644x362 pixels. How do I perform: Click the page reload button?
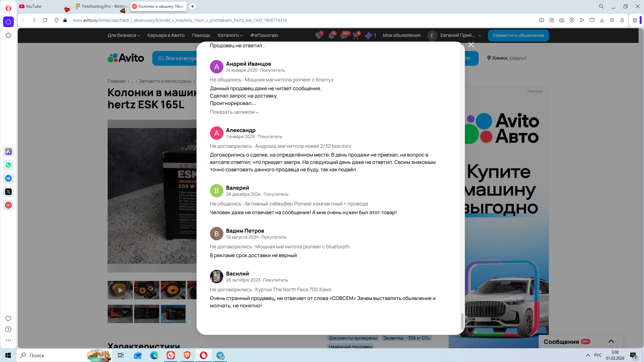point(45,20)
